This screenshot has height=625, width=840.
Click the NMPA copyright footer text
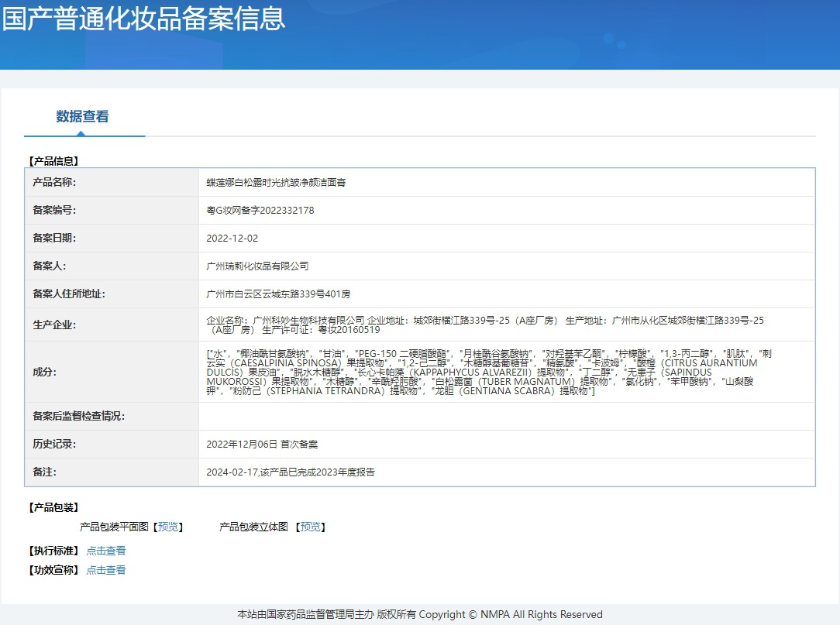pos(420,614)
